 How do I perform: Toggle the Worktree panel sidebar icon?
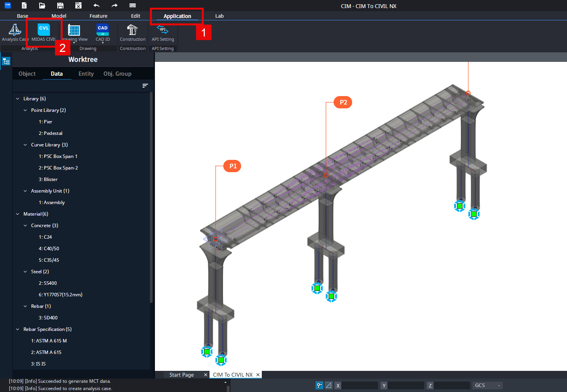coord(6,61)
